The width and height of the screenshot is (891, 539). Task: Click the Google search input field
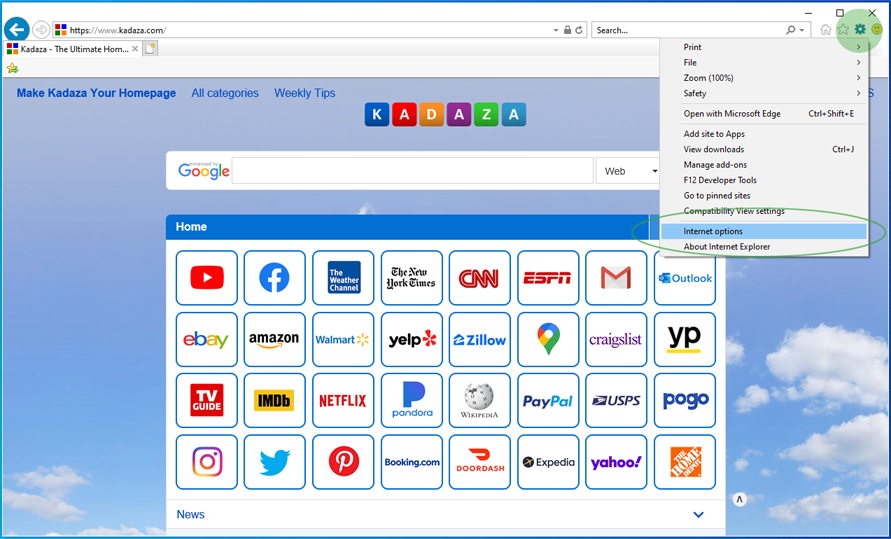pos(413,171)
